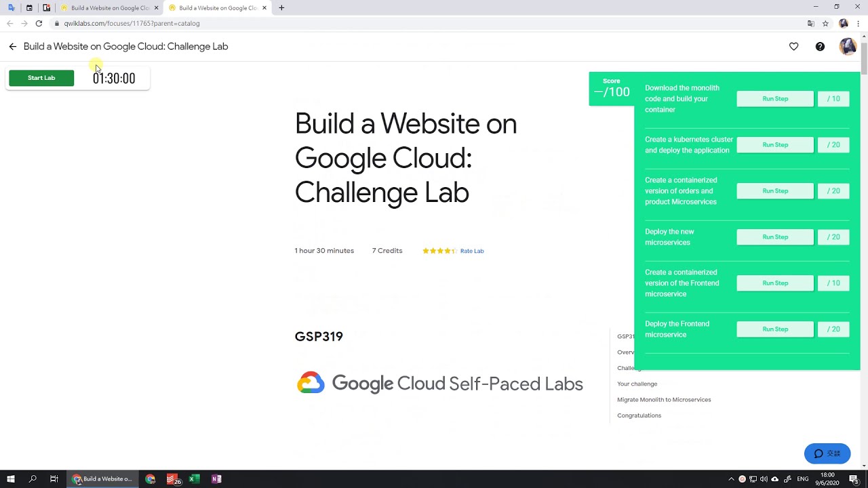Run Step for download the monolith code
The image size is (868, 488).
click(x=775, y=99)
